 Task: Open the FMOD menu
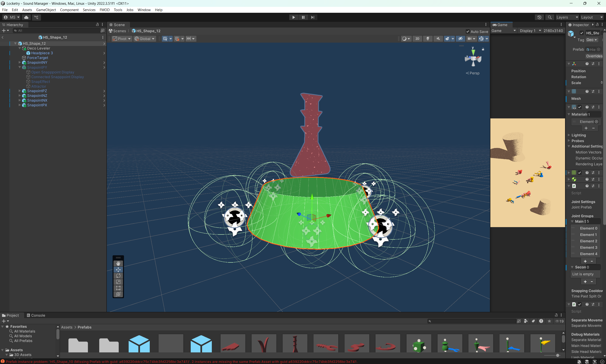click(x=104, y=10)
